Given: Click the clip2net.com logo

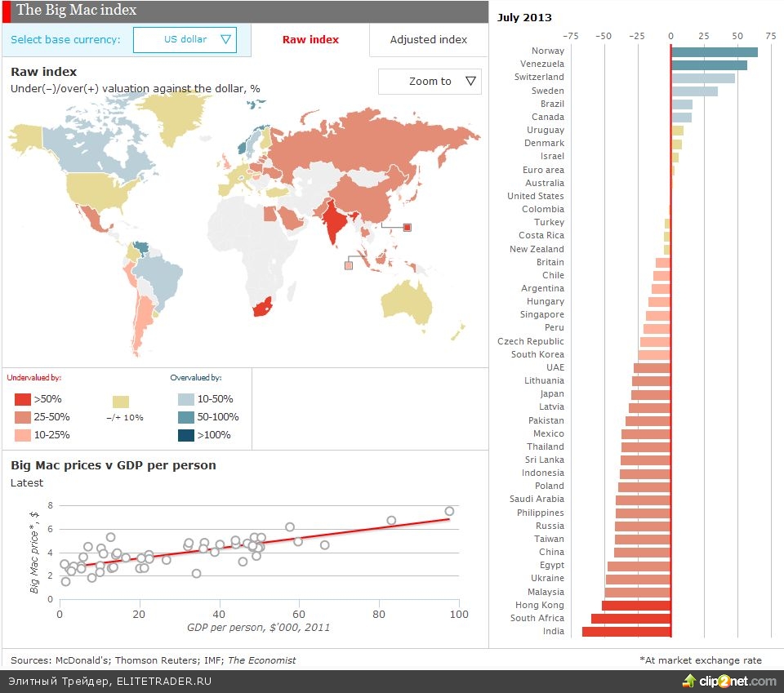Looking at the screenshot, I should coord(729,681).
